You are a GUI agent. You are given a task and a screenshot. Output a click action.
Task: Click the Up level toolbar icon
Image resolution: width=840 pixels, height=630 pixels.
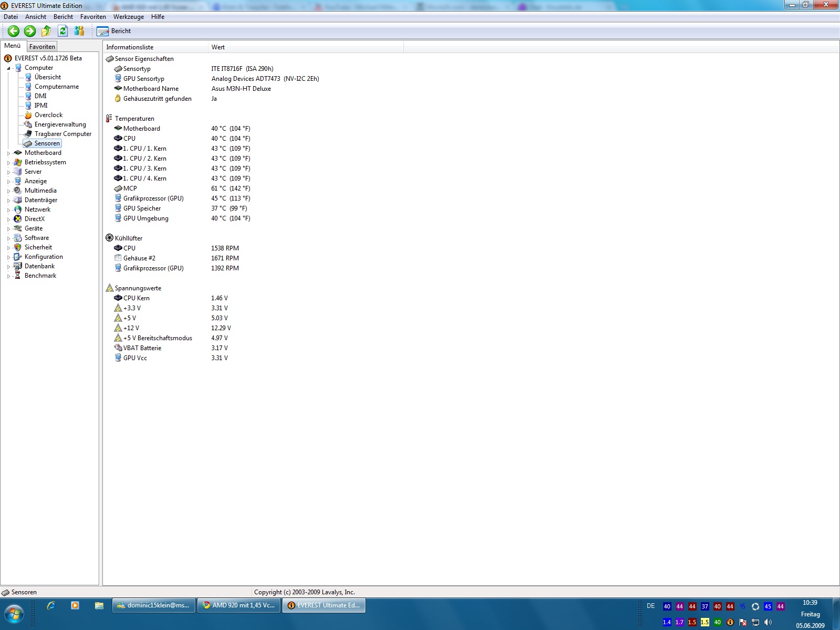46,31
